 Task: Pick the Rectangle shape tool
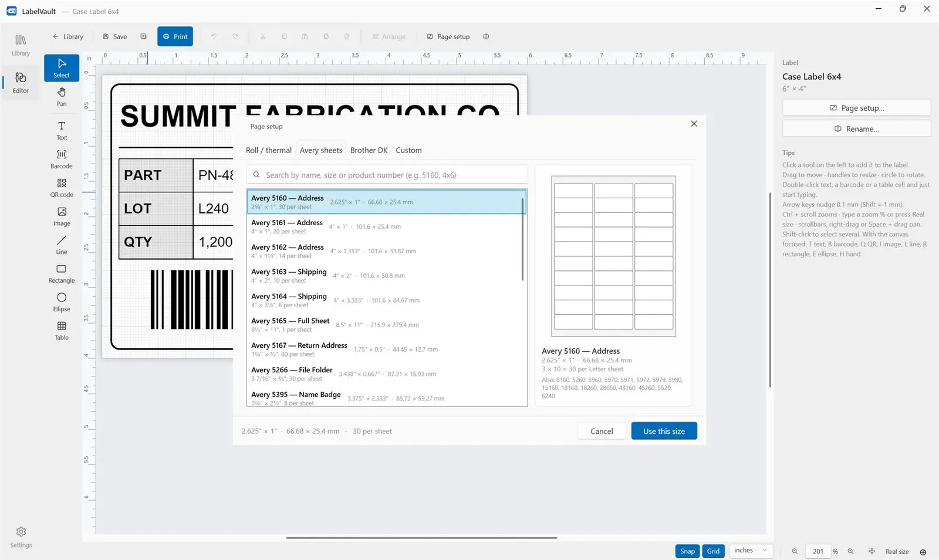point(62,274)
